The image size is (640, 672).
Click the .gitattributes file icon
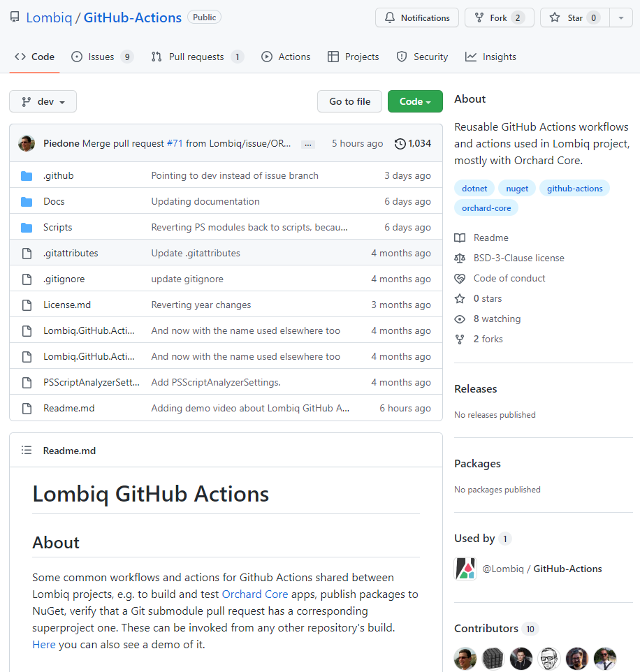pyautogui.click(x=27, y=254)
